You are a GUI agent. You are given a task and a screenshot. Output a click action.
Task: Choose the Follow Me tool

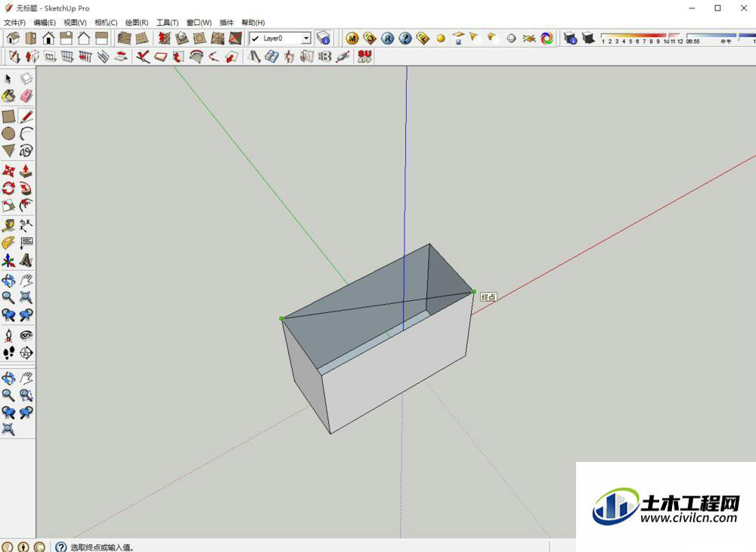(26, 188)
